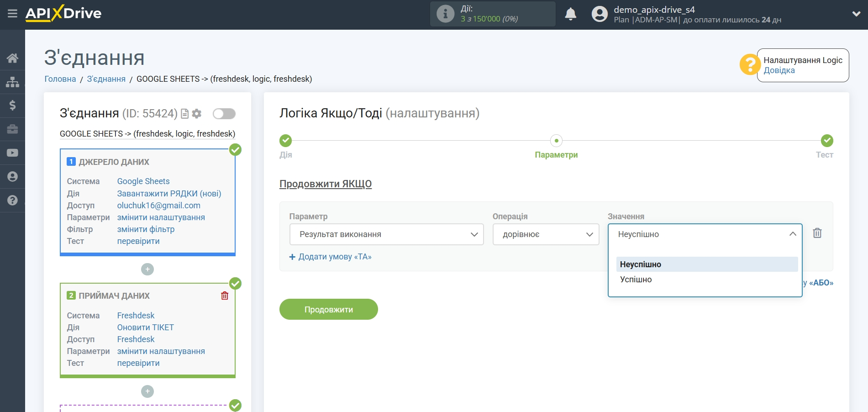Click the data receiver block green checkmark
This screenshot has height=412, width=868.
[235, 284]
